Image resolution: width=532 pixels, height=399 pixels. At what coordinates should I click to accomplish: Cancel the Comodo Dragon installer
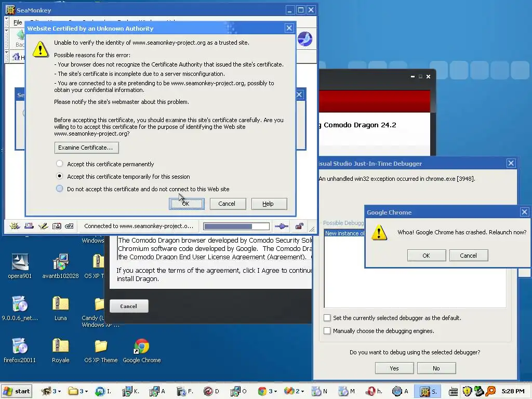tap(129, 306)
